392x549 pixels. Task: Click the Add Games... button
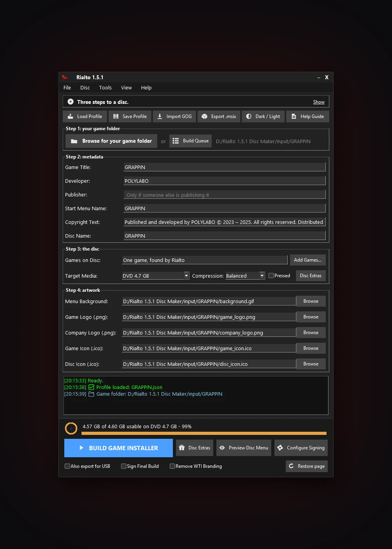308,260
